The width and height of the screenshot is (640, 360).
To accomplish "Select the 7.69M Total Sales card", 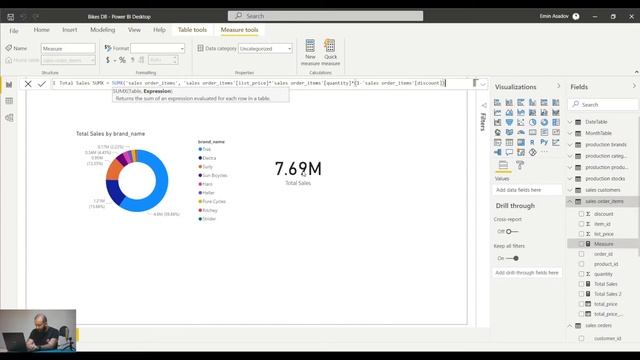I will click(298, 173).
